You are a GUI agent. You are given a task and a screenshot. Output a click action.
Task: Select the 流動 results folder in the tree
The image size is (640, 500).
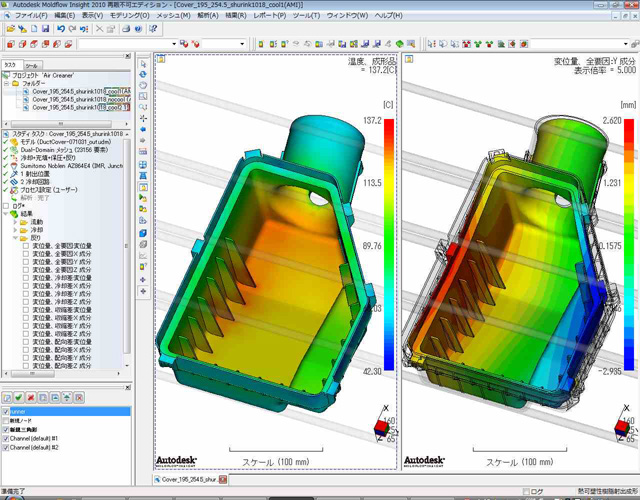pyautogui.click(x=34, y=220)
